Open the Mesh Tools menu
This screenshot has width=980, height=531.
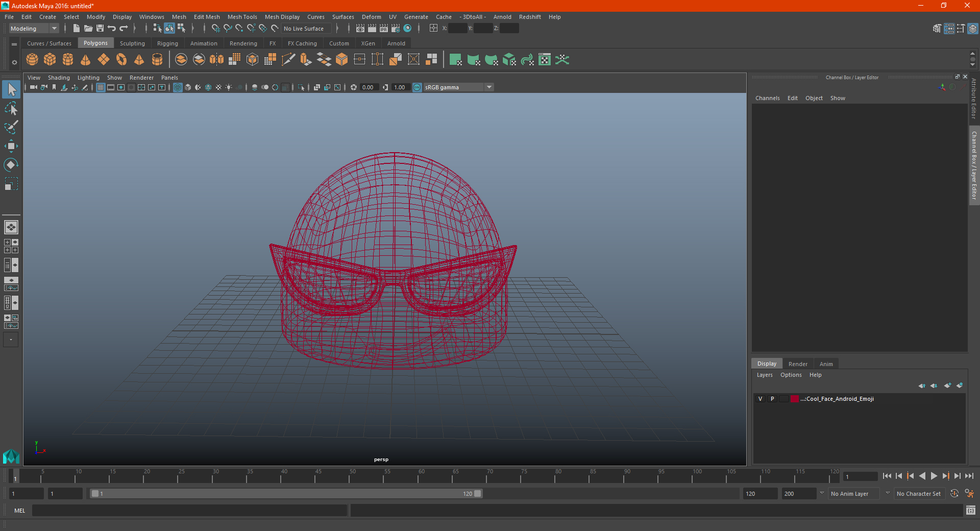242,17
